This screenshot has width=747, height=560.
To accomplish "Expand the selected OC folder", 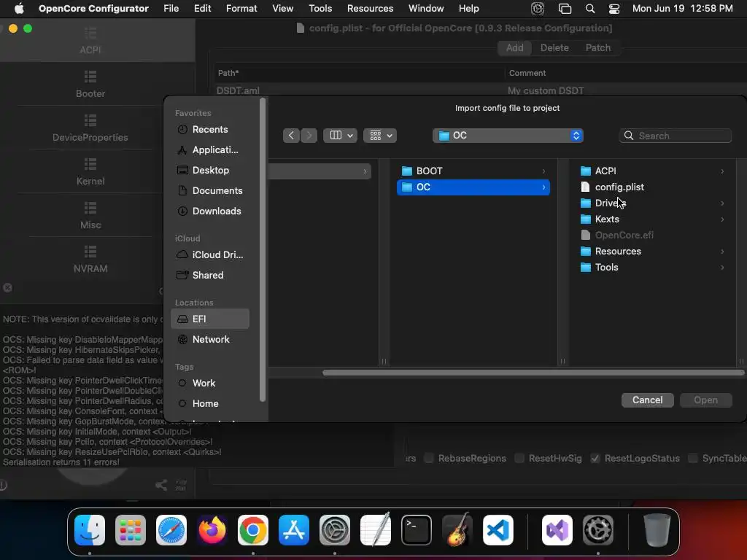I will point(543,187).
